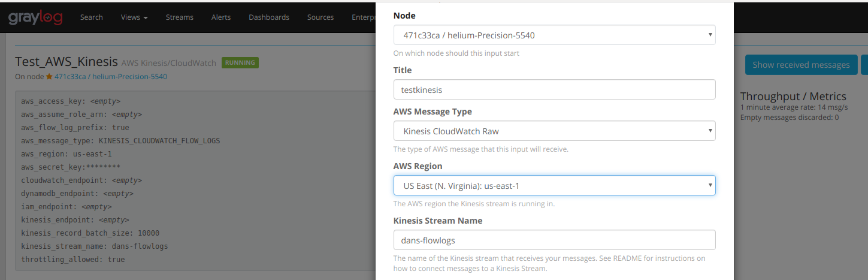Open the Sources page
The height and width of the screenshot is (280, 868).
coord(320,17)
